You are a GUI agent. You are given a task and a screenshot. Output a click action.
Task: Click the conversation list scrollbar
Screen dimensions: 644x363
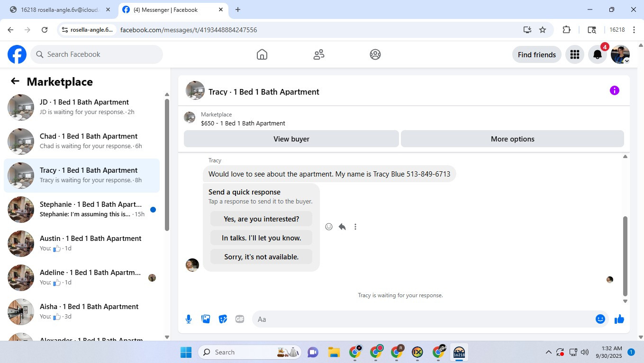tap(167, 165)
